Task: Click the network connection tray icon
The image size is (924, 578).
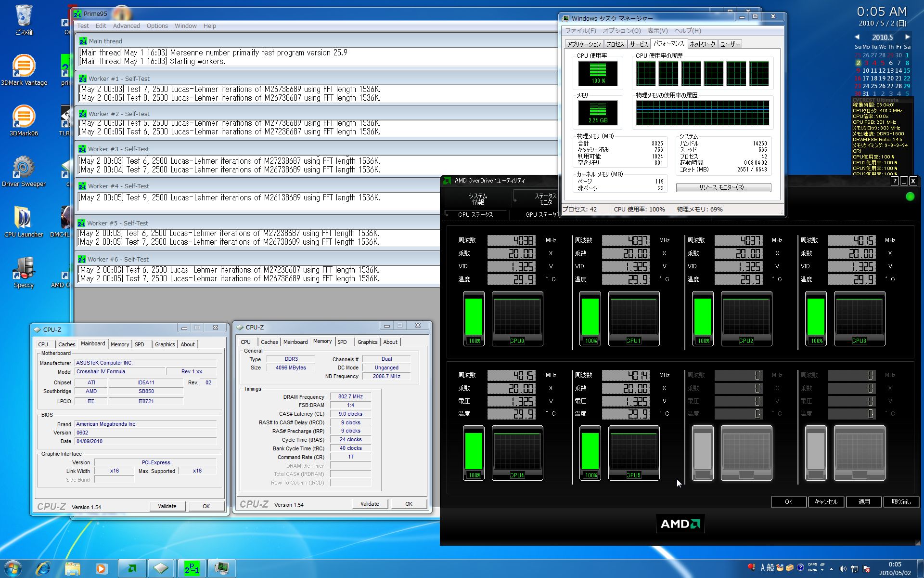Action: point(855,568)
